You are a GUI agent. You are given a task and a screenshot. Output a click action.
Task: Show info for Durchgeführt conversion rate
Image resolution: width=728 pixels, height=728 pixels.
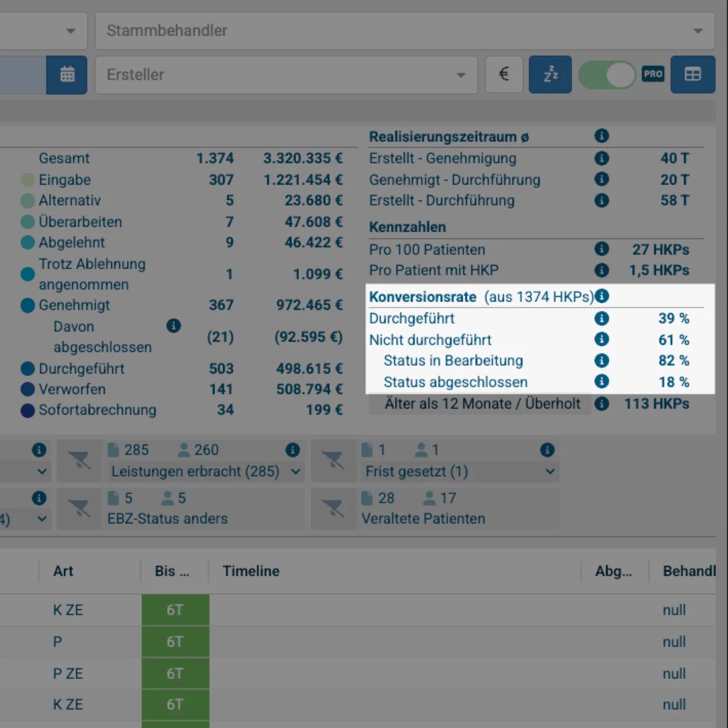[x=602, y=318]
